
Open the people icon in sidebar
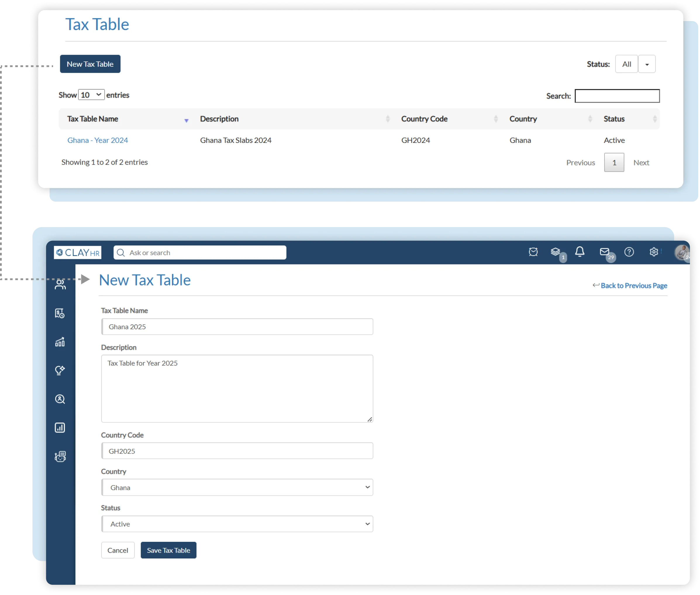coord(60,284)
